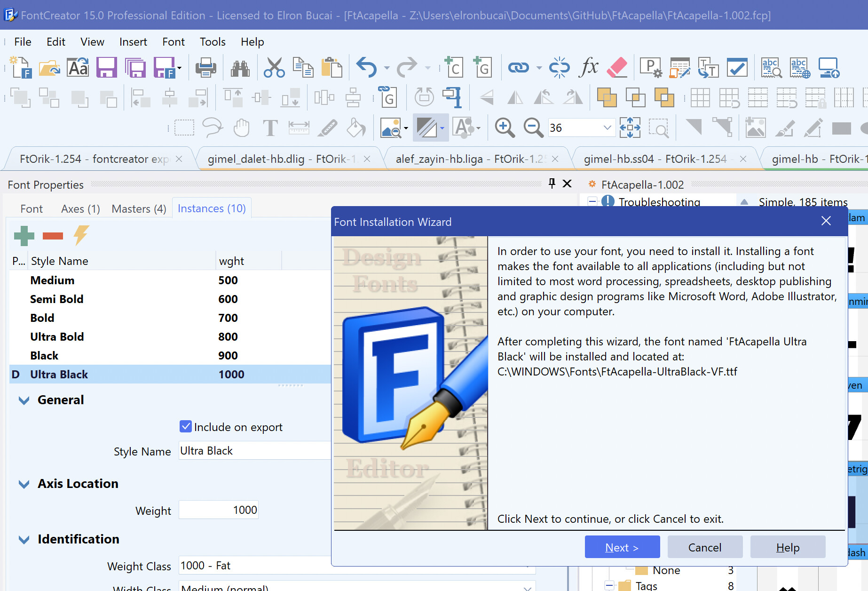Select the measure ruler tool
The image size is (868, 591).
[x=299, y=128]
